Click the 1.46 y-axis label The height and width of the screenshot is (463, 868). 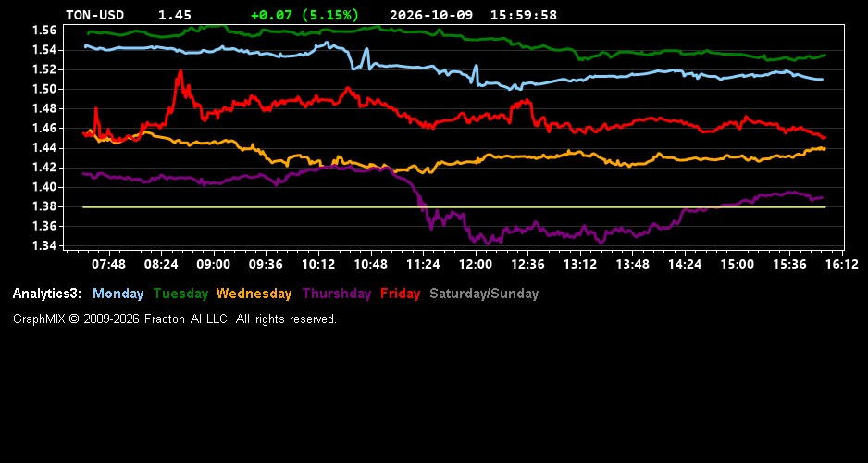tap(44, 128)
